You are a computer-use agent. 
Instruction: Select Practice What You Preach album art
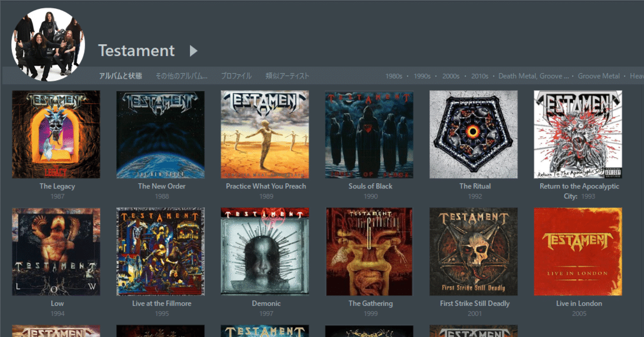264,134
